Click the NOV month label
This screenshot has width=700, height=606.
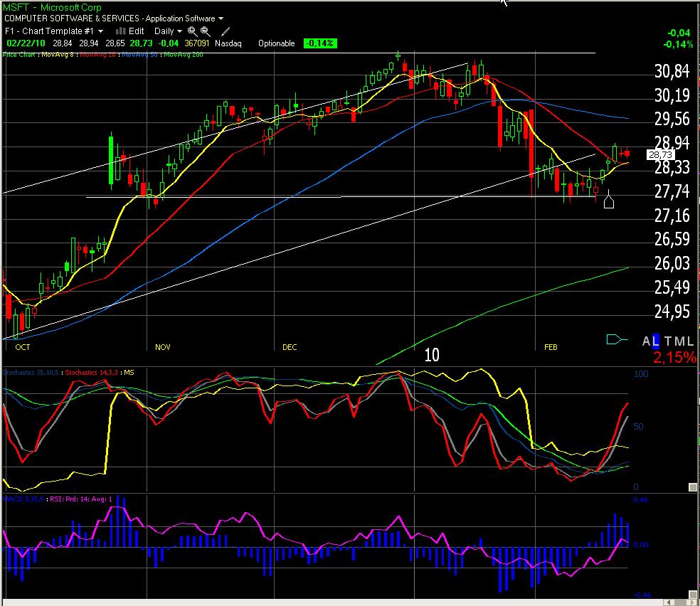click(x=162, y=347)
